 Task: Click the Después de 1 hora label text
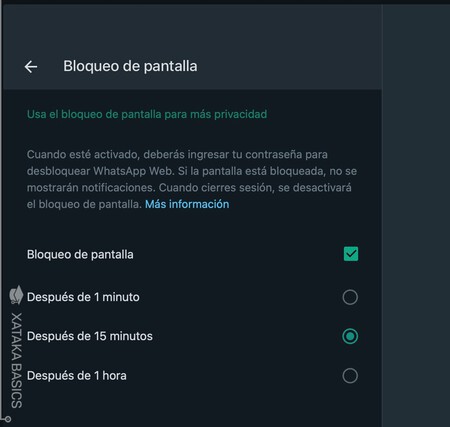point(77,376)
